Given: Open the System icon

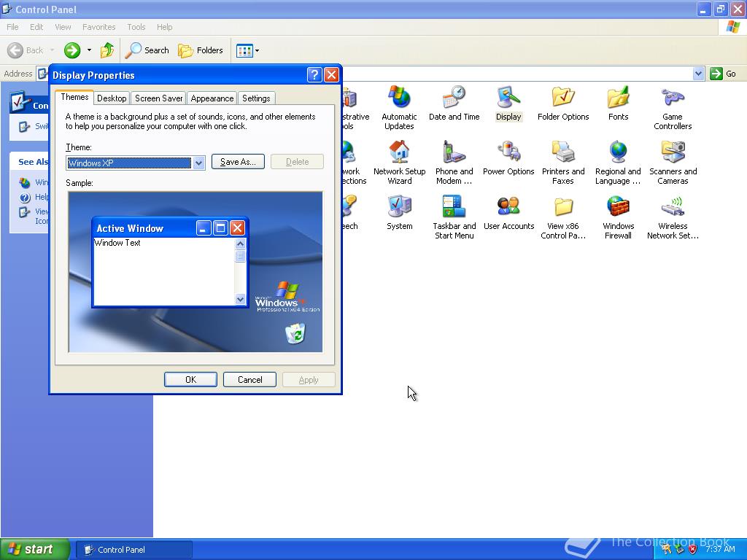Looking at the screenshot, I should (399, 213).
